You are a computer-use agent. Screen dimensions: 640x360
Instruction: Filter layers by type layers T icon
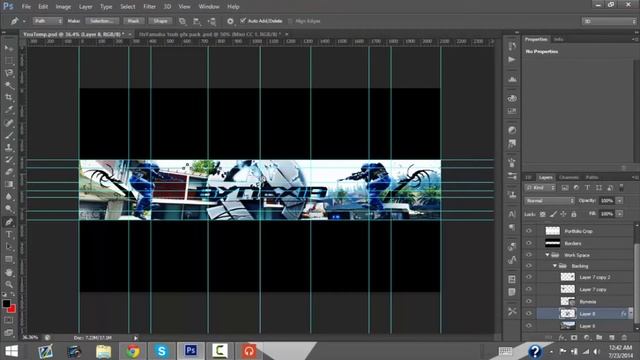pos(587,188)
